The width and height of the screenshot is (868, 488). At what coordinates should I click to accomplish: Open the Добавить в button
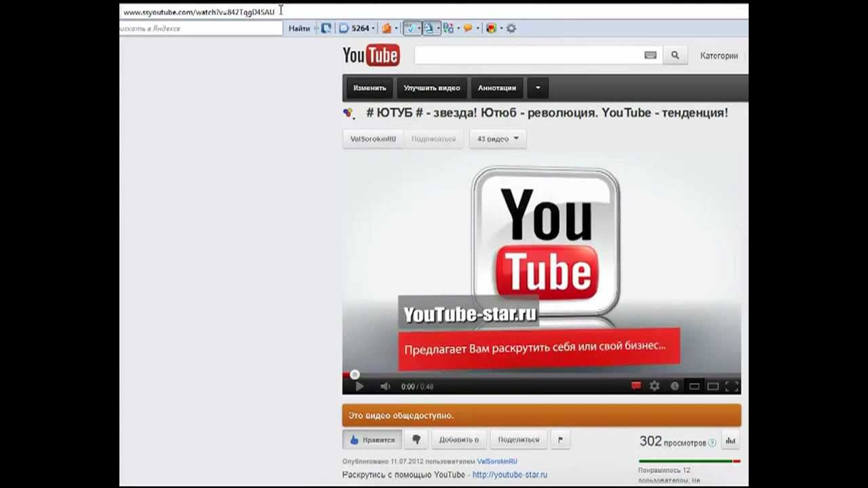[459, 440]
